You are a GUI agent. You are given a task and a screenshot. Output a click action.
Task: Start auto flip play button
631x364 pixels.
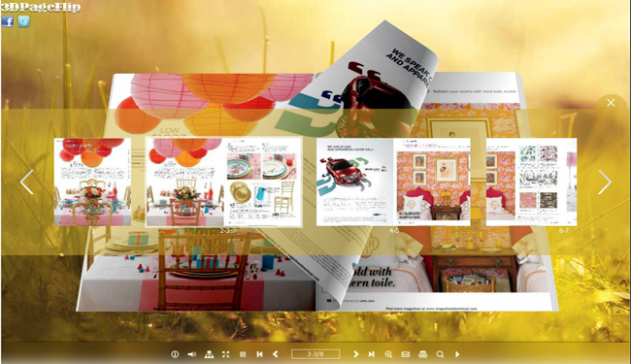tap(457, 354)
